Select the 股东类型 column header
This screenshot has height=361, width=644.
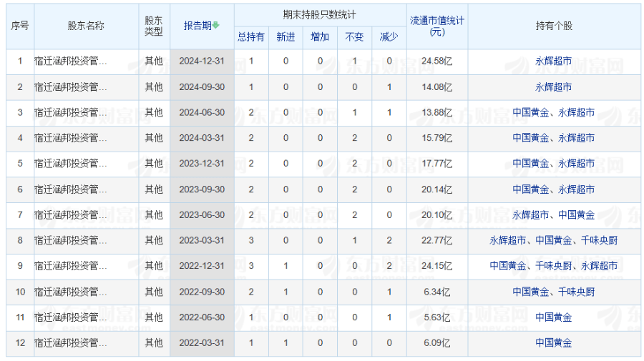click(x=154, y=26)
